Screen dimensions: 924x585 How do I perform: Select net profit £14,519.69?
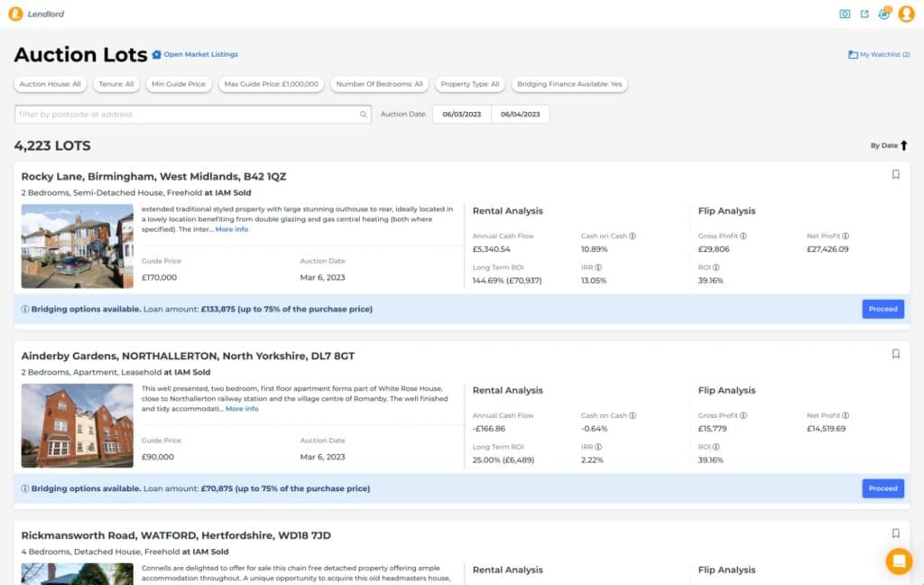(827, 429)
